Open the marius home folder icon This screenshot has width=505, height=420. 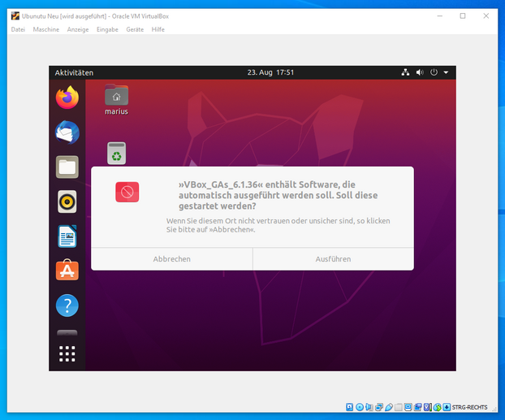pyautogui.click(x=117, y=96)
